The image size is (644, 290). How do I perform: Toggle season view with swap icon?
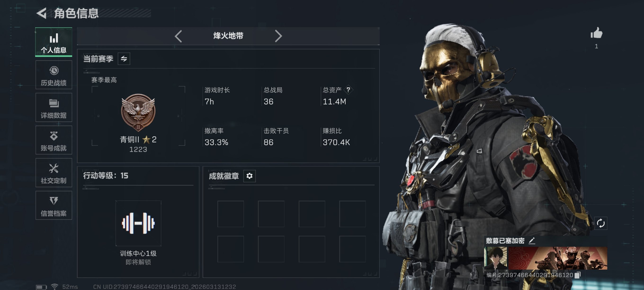tap(124, 59)
